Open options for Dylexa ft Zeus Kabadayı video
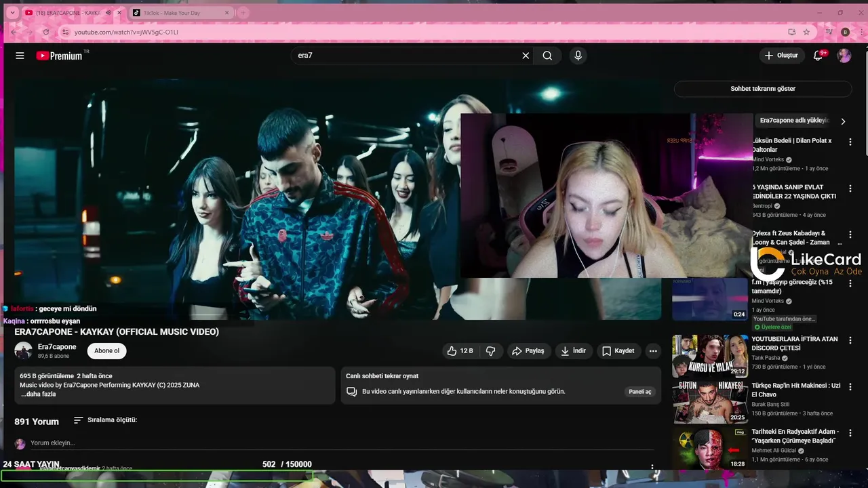 (850, 234)
